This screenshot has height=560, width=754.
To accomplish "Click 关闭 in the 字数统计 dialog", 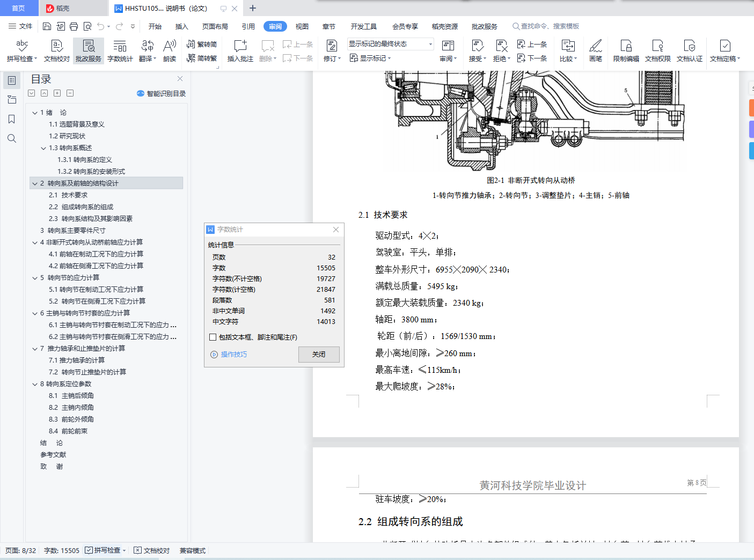I will [319, 355].
